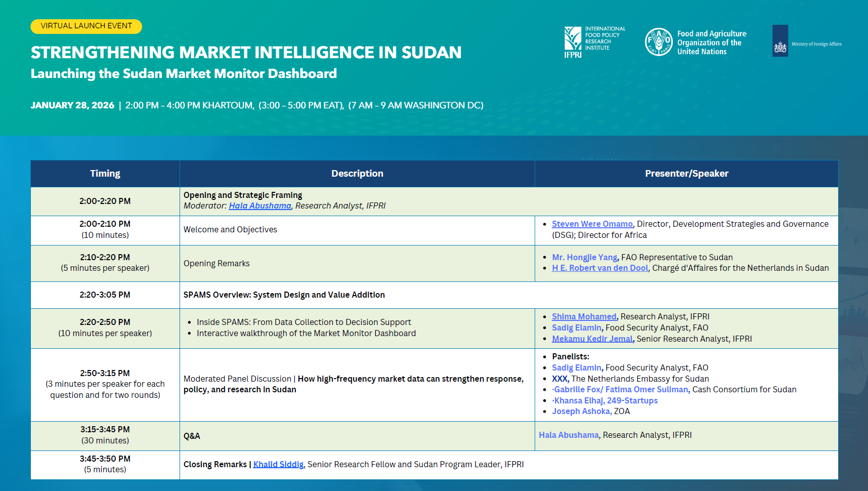The image size is (868, 491).
Task: Click the Timing column header
Action: (105, 173)
